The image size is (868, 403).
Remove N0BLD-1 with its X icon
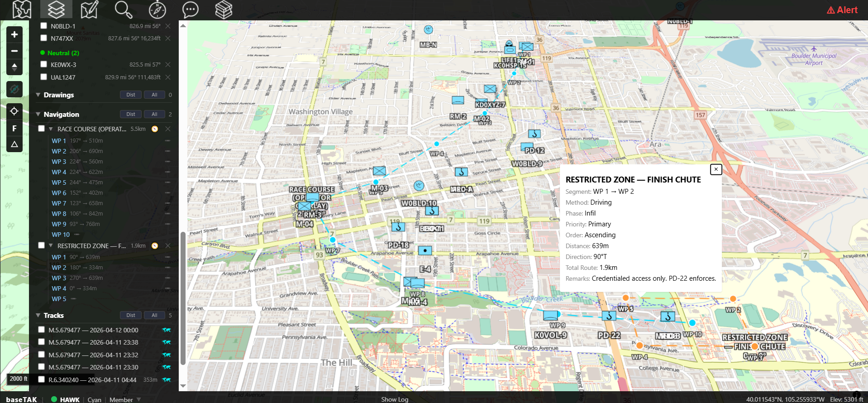coord(168,26)
